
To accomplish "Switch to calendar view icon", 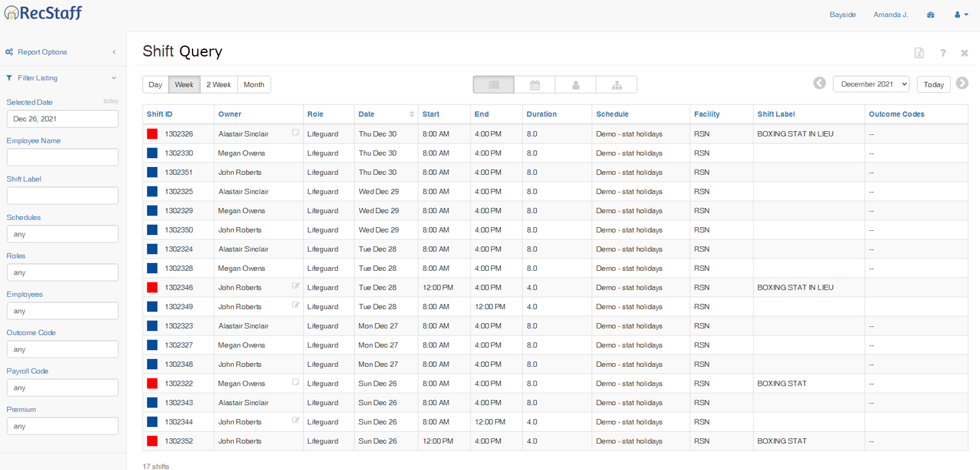I will 535,85.
